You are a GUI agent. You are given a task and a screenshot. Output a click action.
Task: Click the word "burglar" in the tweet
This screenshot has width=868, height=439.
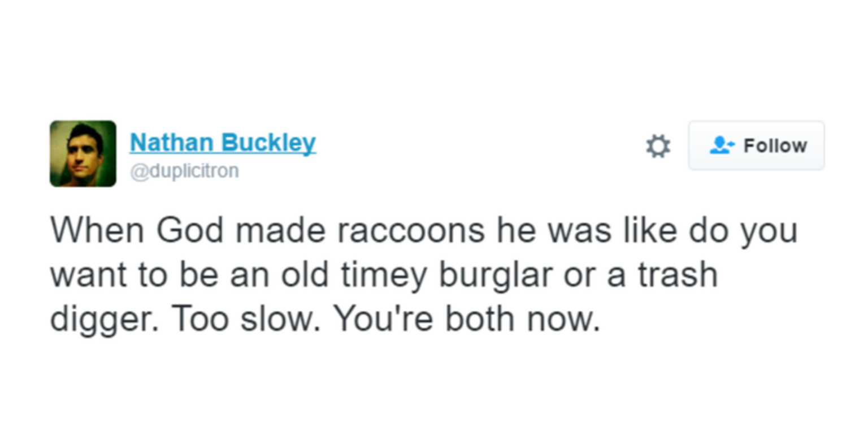[496, 275]
